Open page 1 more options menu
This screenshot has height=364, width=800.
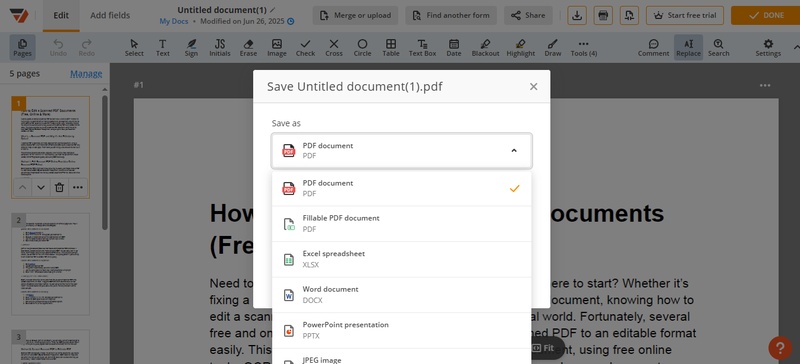pyautogui.click(x=78, y=187)
